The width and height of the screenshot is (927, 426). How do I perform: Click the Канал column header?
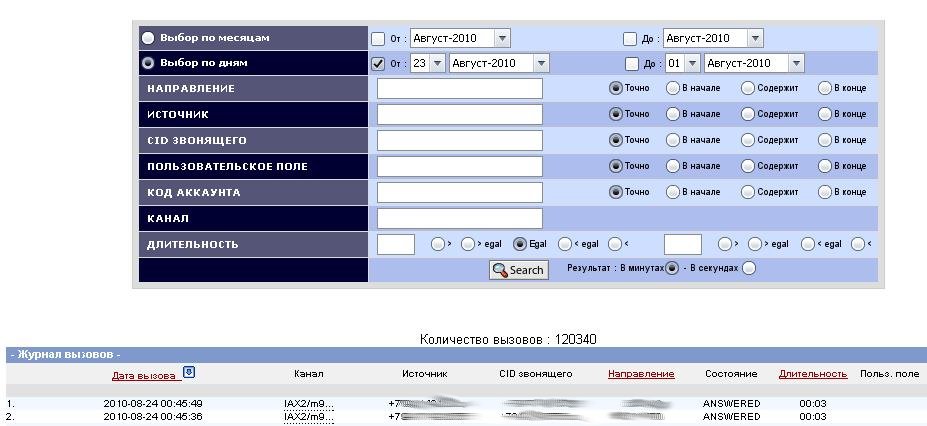(309, 374)
